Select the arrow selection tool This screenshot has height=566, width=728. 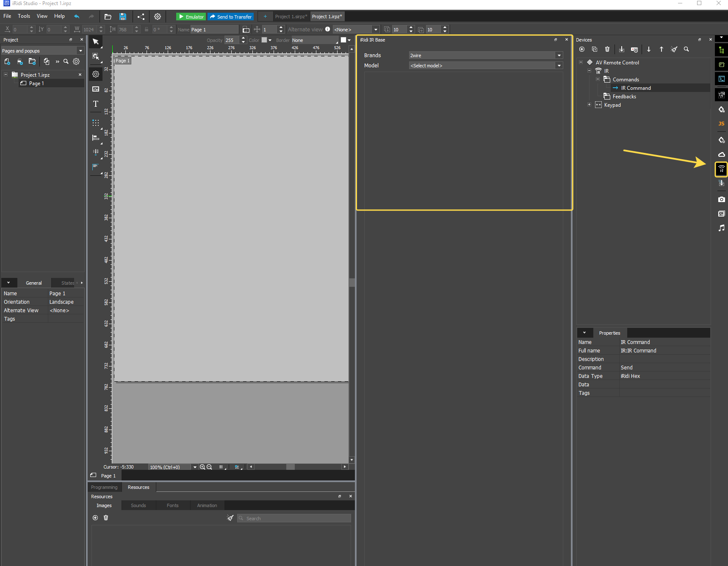click(96, 42)
